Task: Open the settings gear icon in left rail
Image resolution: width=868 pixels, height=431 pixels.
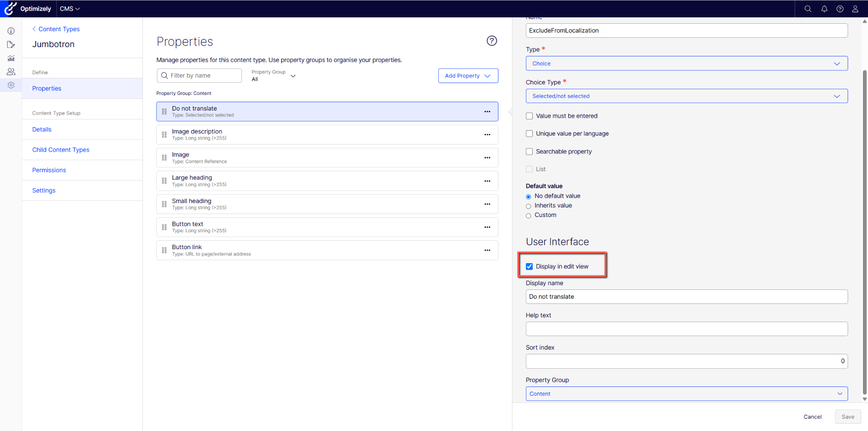Action: coord(11,85)
